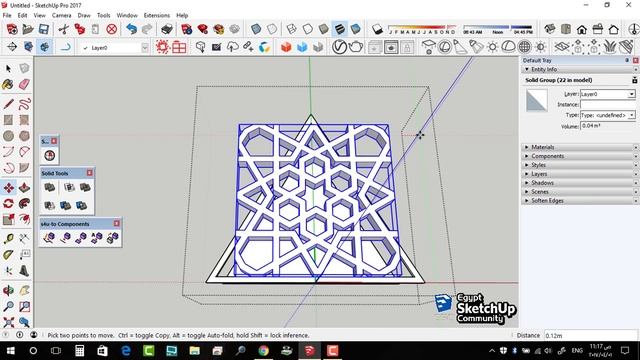Screen dimensions: 640x360
Task: Pick the Freehand squiggle tool
Action: pos(24,104)
